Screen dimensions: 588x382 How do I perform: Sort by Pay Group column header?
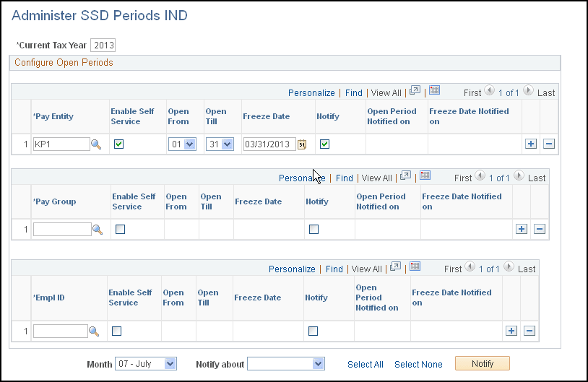click(x=54, y=201)
